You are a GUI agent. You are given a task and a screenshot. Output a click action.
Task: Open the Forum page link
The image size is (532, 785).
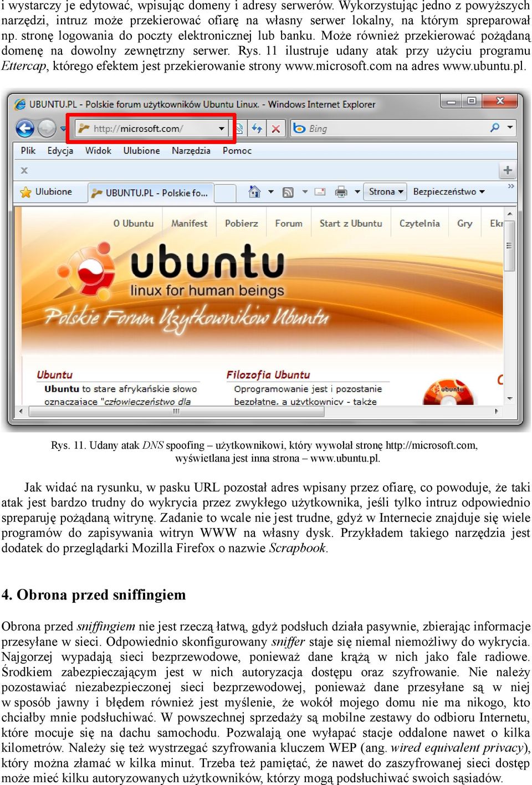point(289,223)
